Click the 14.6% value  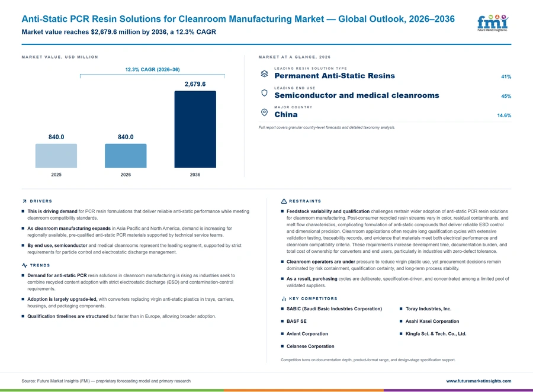pyautogui.click(x=504, y=115)
